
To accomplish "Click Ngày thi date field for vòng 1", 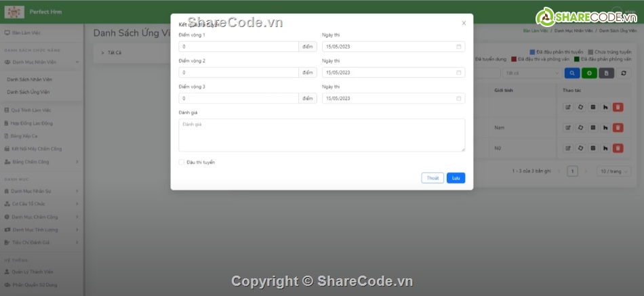I will [393, 47].
